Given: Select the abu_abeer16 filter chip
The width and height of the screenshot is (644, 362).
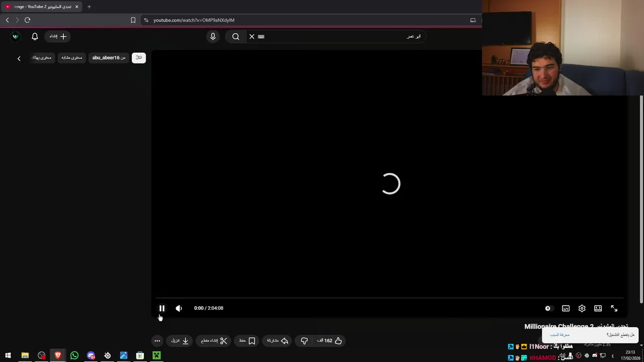Looking at the screenshot, I should click(109, 58).
